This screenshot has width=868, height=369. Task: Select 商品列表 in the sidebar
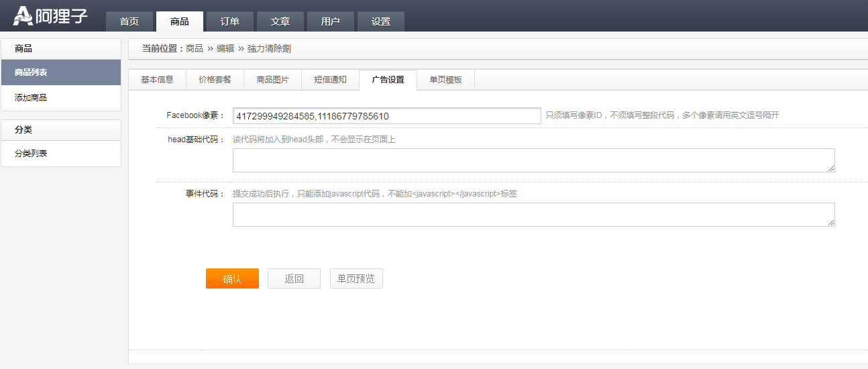tap(60, 72)
